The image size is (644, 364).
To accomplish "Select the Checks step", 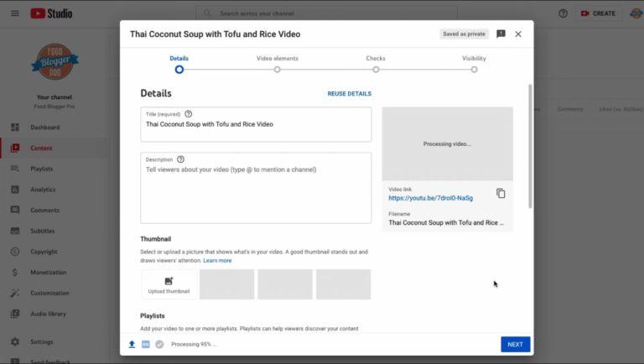I will [376, 65].
